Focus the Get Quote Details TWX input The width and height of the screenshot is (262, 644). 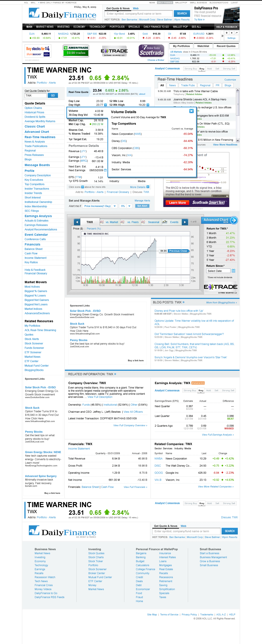36,96
